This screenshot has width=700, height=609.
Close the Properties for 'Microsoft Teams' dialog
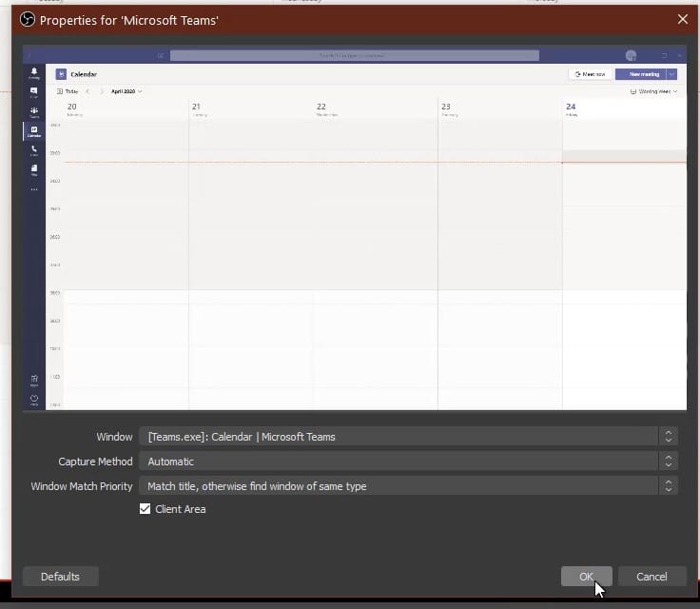(x=682, y=19)
